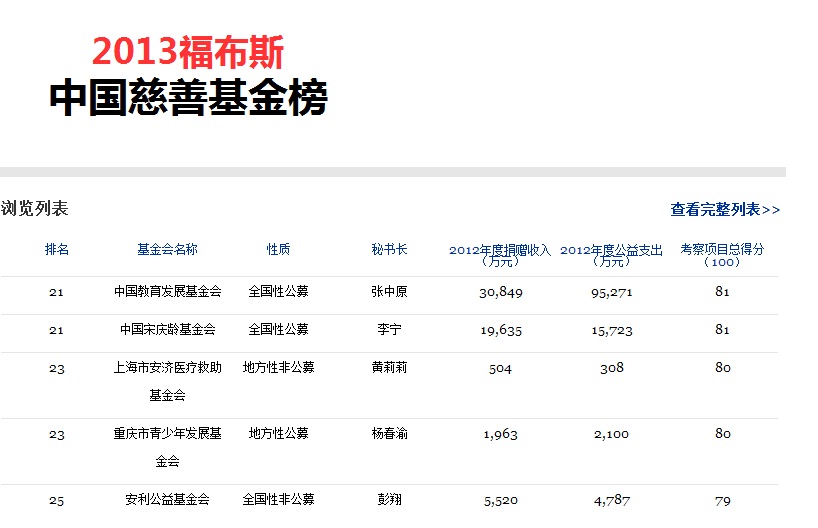Click donation income value 1,963
This screenshot has height=528, width=818.
click(x=500, y=435)
